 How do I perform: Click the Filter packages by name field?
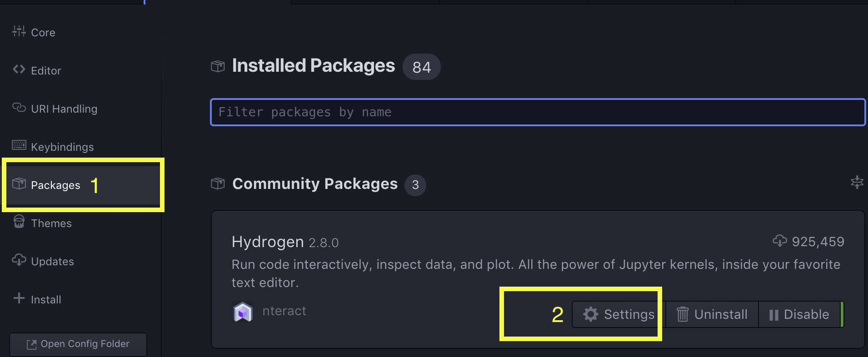(538, 112)
